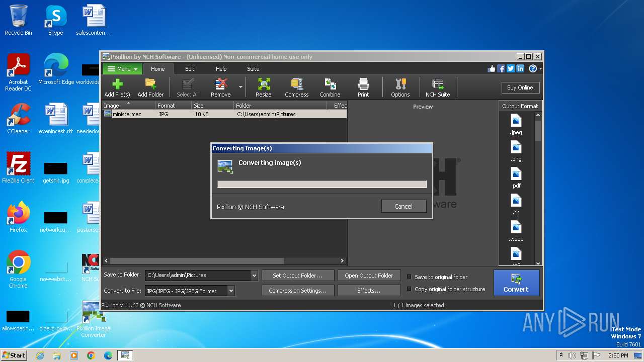Open the Windows Start button
The width and height of the screenshot is (644, 362).
click(x=14, y=355)
